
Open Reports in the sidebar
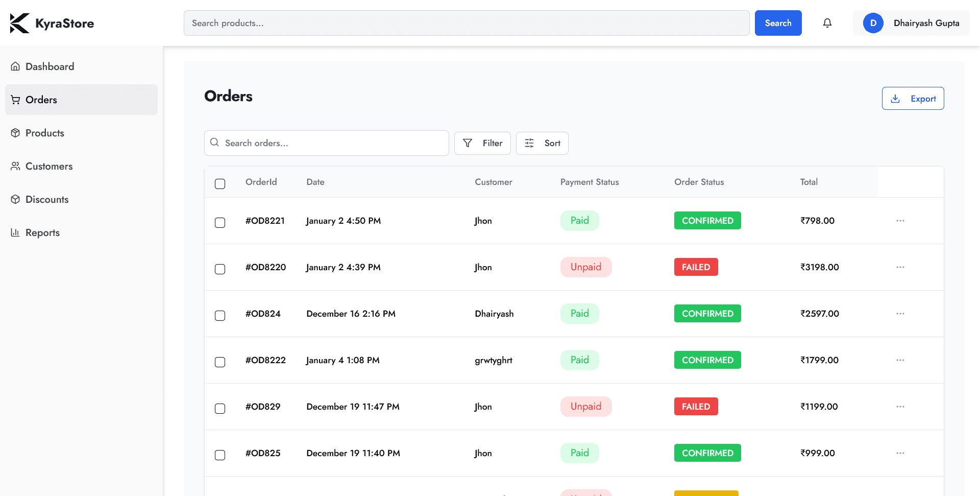[81, 232]
